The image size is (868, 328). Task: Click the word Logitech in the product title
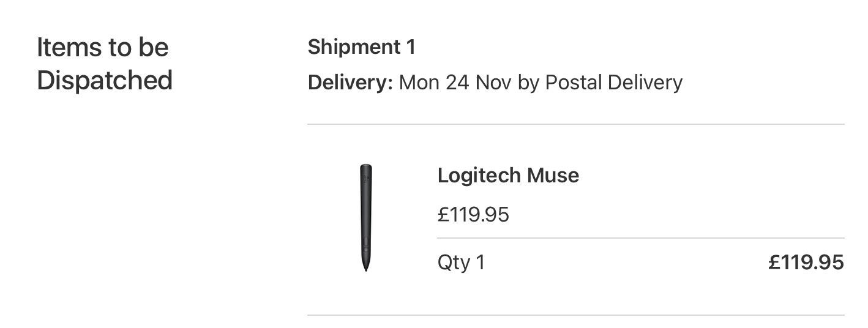(x=479, y=176)
